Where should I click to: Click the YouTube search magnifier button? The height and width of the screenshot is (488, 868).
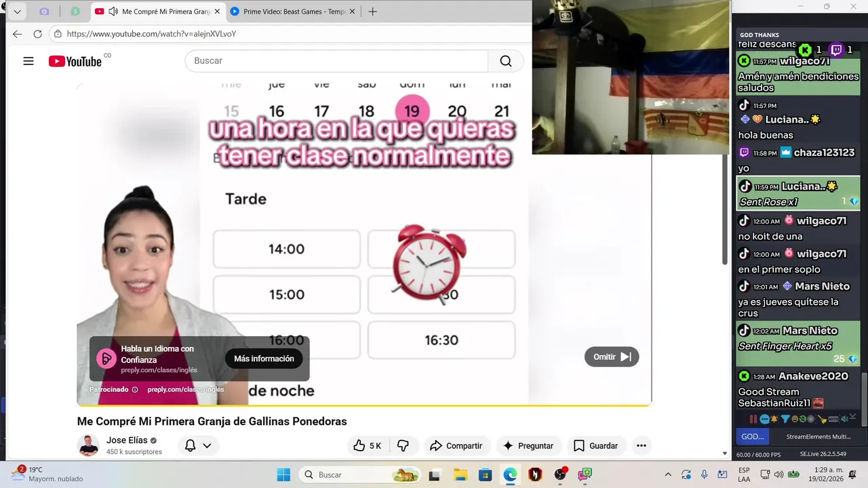point(506,61)
